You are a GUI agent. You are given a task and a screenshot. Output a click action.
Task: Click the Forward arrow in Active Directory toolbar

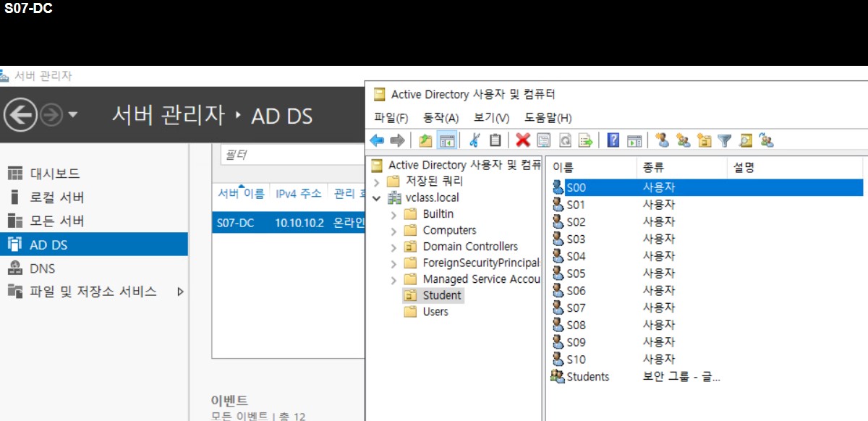[x=396, y=140]
